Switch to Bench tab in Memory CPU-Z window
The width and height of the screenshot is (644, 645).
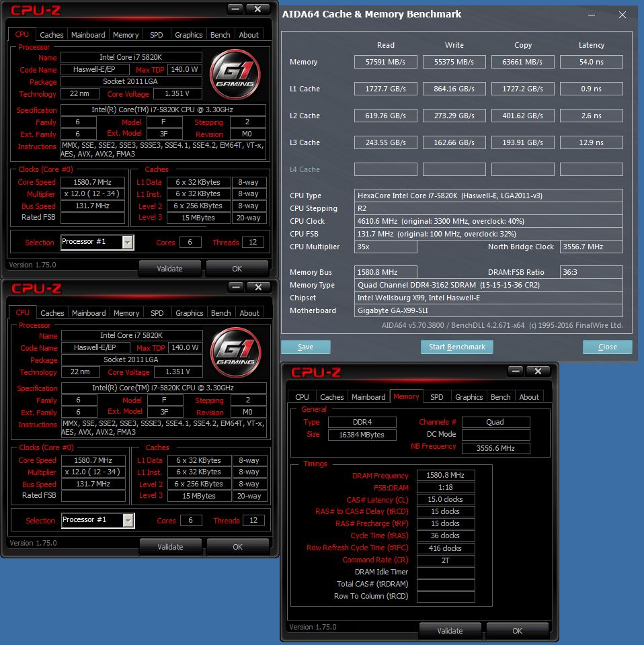click(500, 397)
